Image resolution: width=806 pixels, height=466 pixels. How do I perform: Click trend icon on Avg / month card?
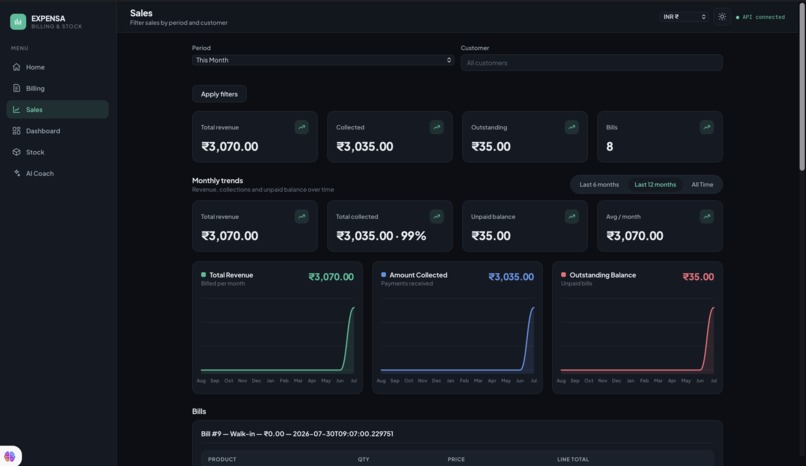[707, 216]
